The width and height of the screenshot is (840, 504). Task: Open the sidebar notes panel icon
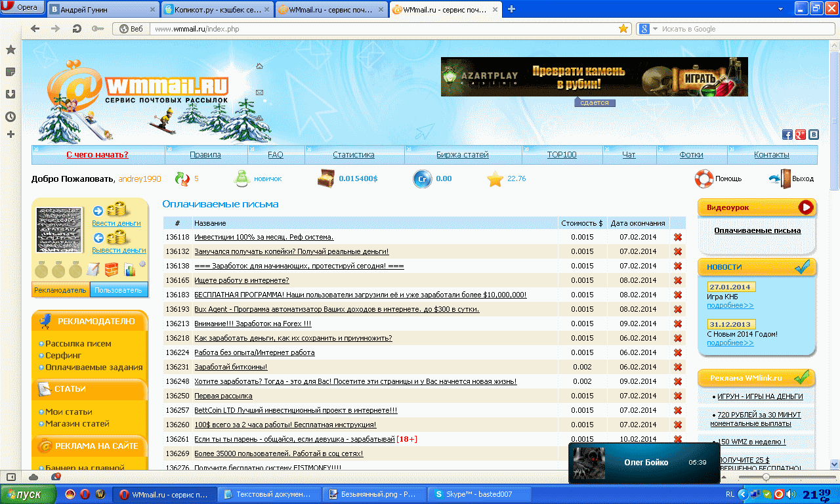click(10, 72)
